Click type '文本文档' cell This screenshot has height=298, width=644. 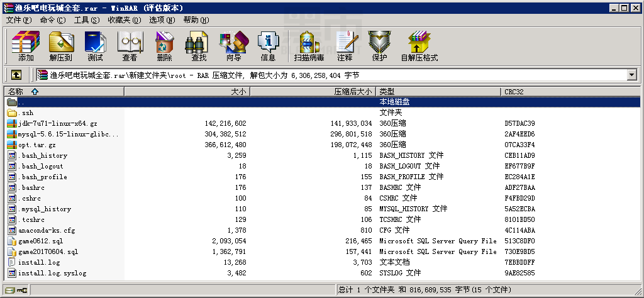tap(394, 262)
